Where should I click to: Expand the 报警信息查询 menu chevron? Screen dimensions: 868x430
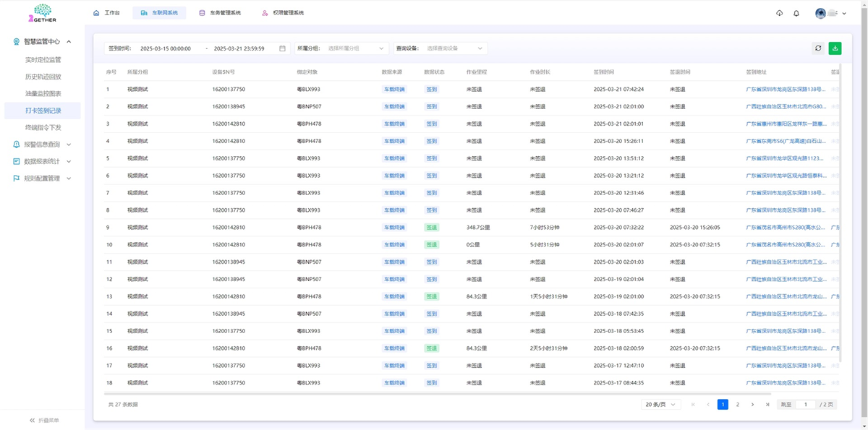(x=69, y=145)
